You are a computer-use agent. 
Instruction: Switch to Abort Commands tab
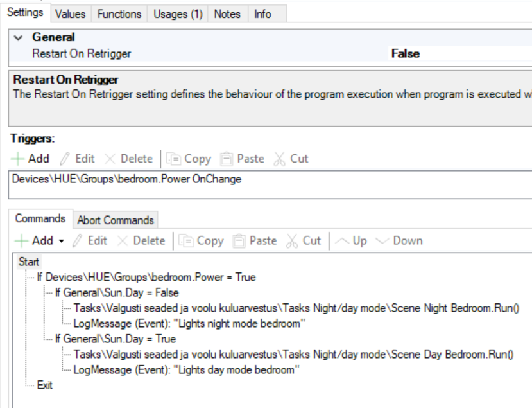115,220
